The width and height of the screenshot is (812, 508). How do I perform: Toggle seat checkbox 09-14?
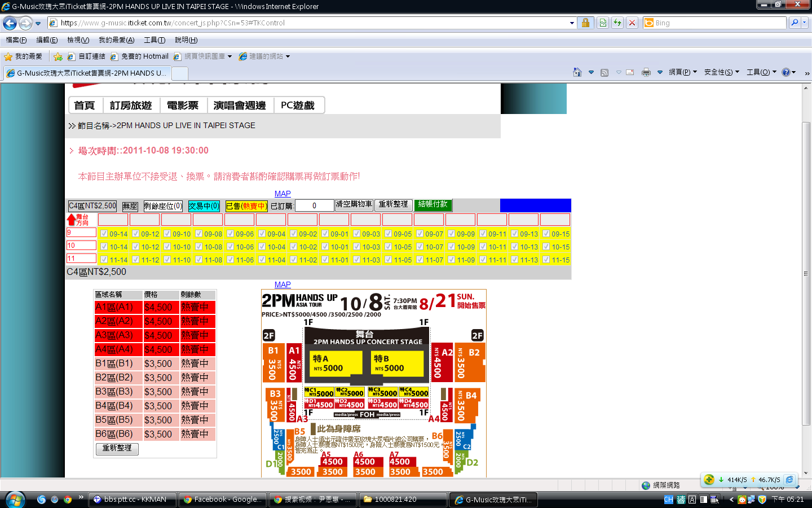[104, 234]
